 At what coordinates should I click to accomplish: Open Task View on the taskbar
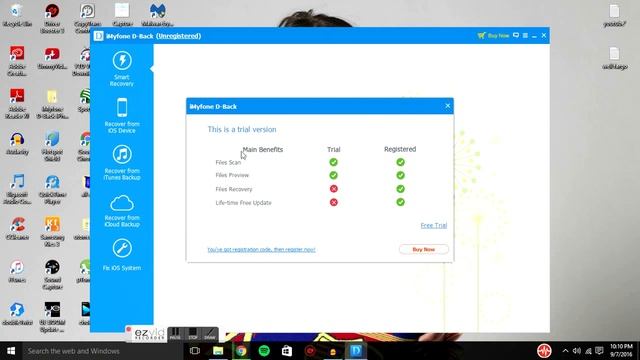point(195,351)
